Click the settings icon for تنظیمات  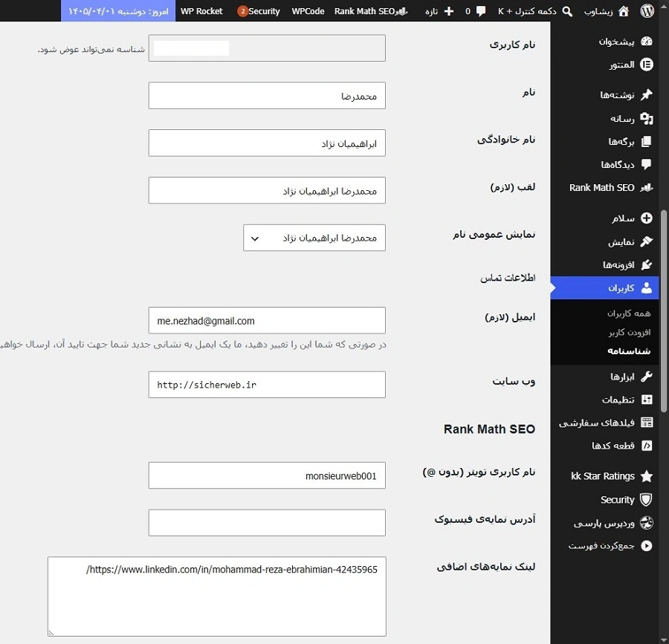click(x=647, y=400)
